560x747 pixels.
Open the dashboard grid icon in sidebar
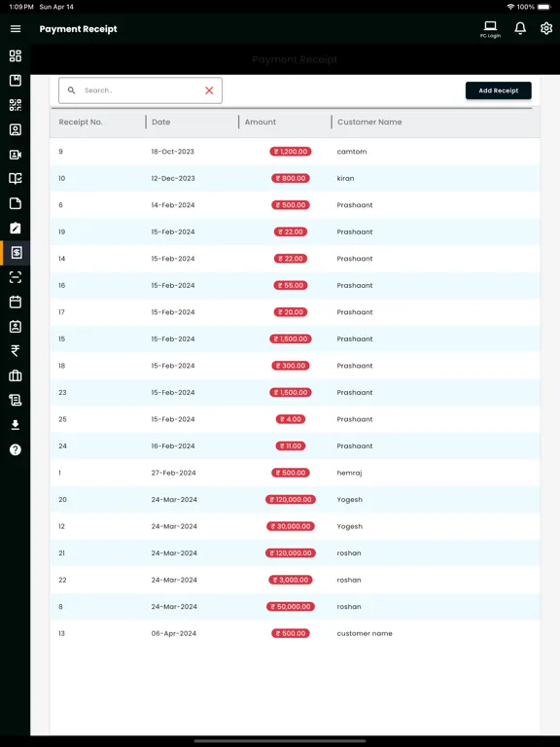[x=16, y=55]
